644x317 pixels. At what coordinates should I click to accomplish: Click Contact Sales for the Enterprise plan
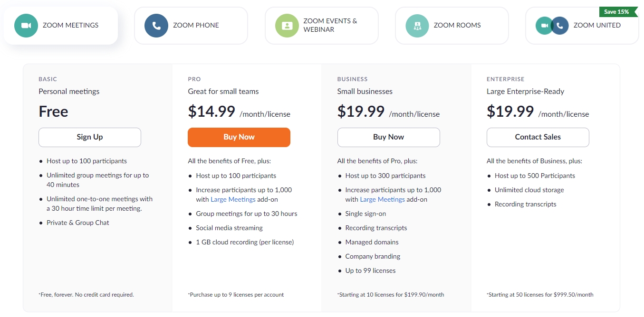pos(538,137)
